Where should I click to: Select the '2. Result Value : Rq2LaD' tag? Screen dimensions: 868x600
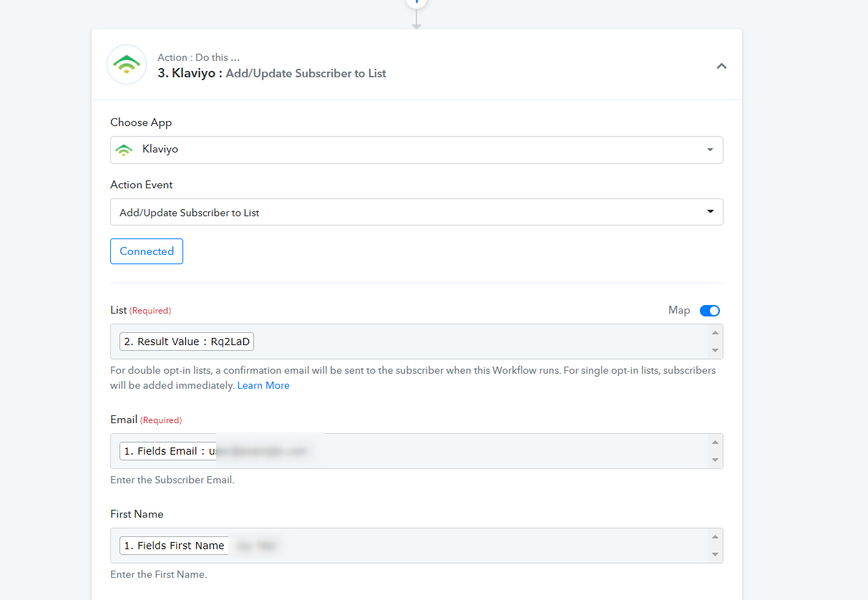(x=187, y=342)
